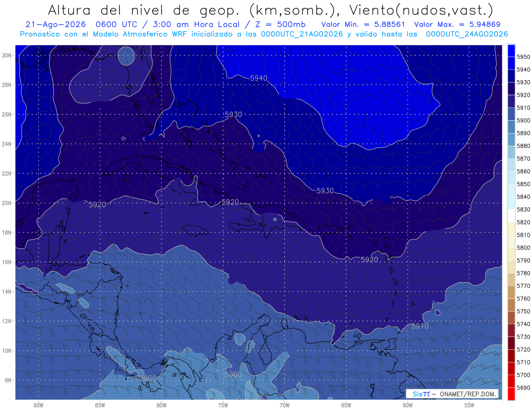Click the 65W longitude label
Image resolution: width=532 pixels, height=411 pixels.
(346, 406)
